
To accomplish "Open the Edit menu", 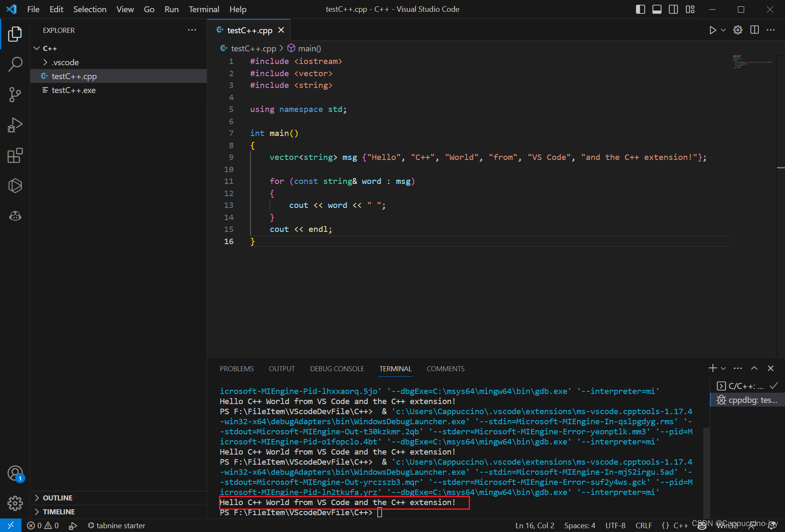I will [x=56, y=9].
